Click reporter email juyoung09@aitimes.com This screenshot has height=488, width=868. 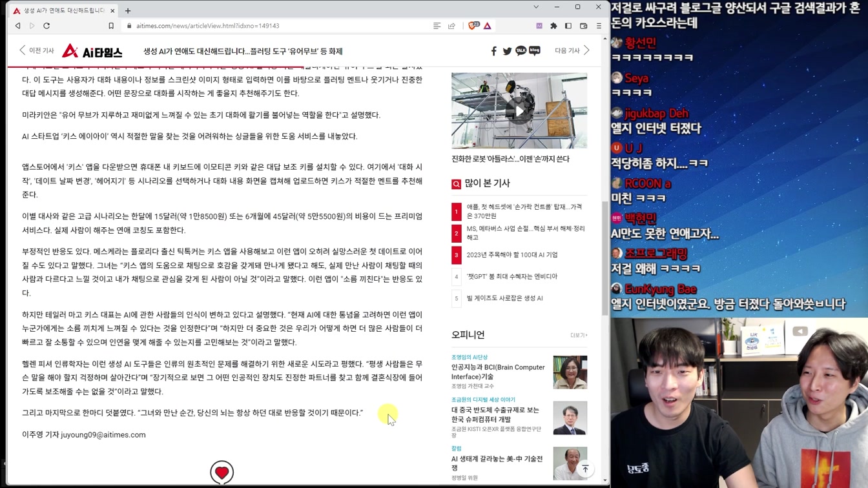click(x=103, y=435)
